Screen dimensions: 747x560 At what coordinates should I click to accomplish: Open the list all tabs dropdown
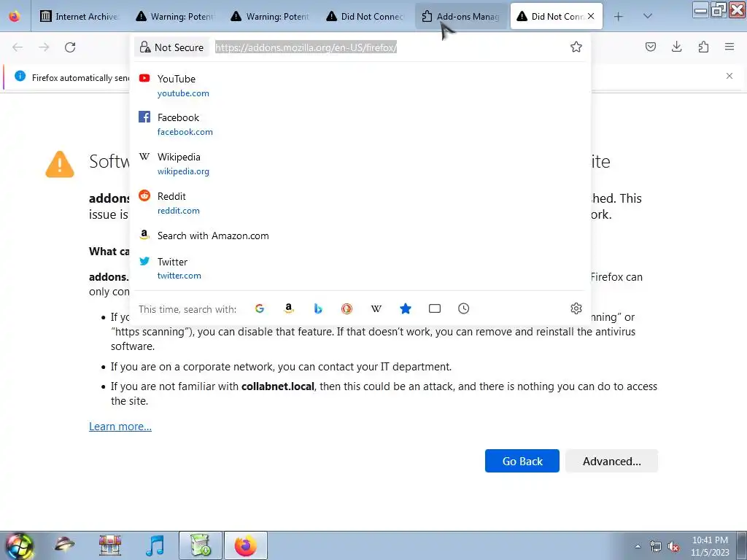pos(648,16)
